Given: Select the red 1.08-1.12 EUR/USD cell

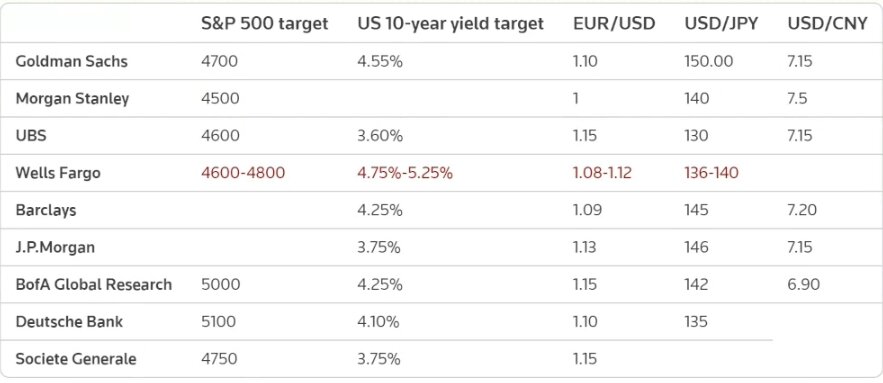Looking at the screenshot, I should 603,173.
